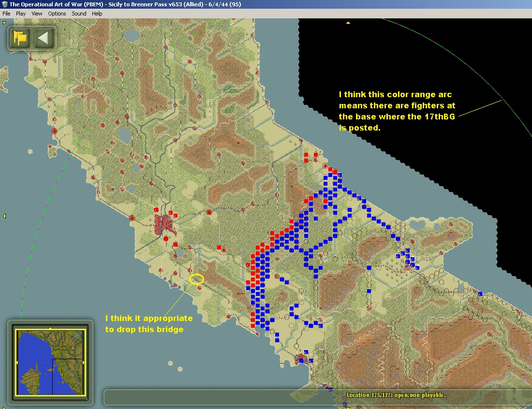Open the View menu
The image size is (532, 409).
click(x=37, y=14)
